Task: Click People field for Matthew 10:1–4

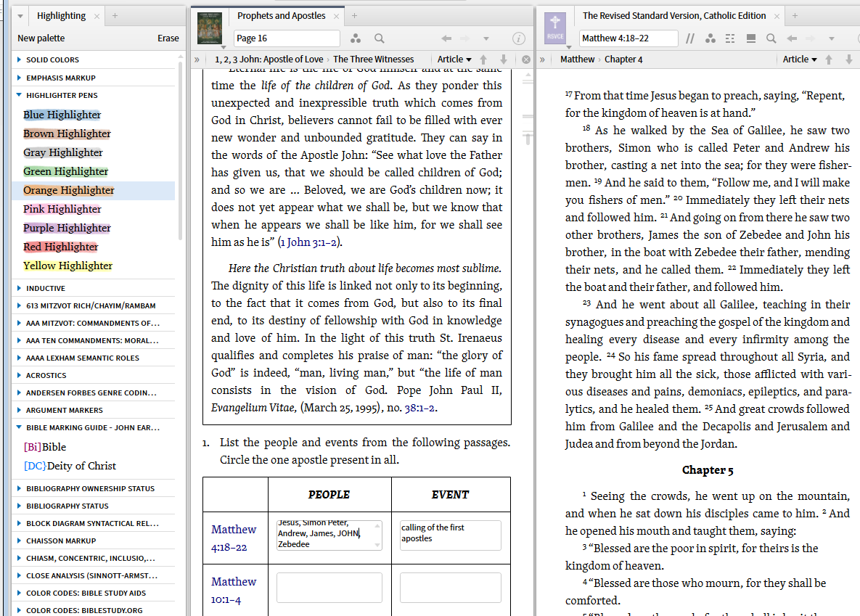Action: point(329,588)
